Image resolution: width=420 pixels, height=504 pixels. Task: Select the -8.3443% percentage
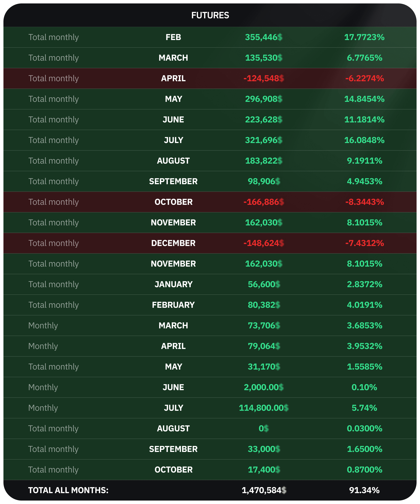coord(364,202)
